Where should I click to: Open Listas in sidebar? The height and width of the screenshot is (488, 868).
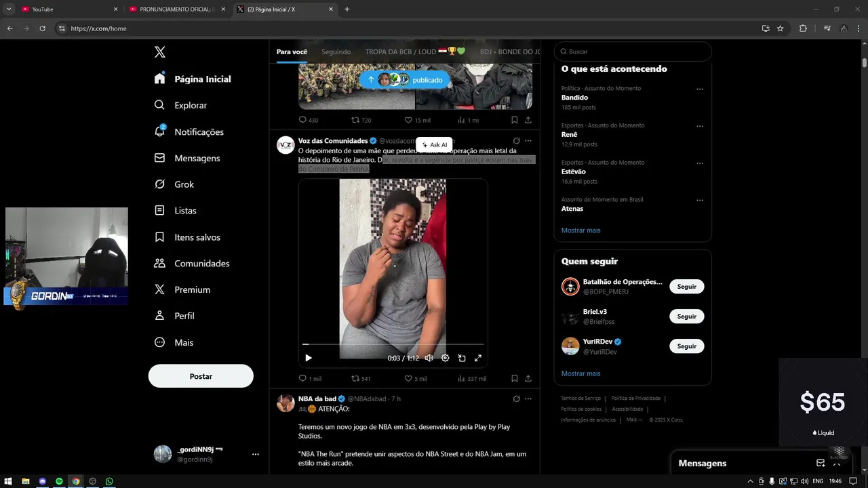tap(175, 211)
